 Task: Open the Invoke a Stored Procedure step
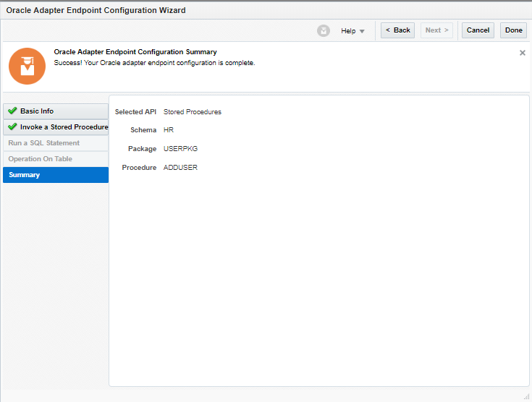pos(64,127)
